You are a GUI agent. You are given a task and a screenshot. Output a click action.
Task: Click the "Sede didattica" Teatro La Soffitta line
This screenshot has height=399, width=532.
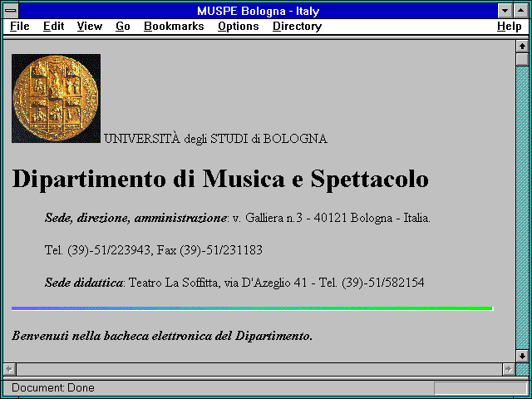click(x=234, y=283)
